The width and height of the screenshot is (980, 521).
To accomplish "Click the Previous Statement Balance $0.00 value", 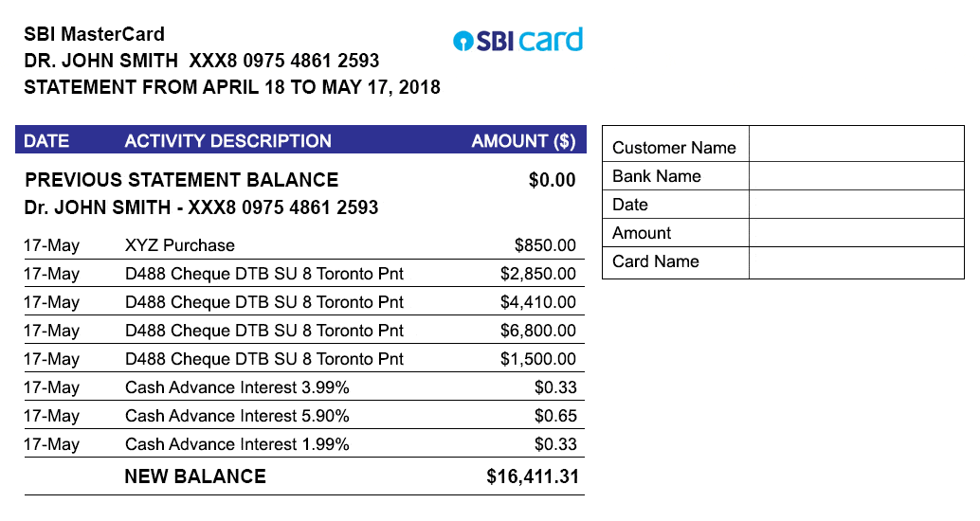I will [552, 180].
